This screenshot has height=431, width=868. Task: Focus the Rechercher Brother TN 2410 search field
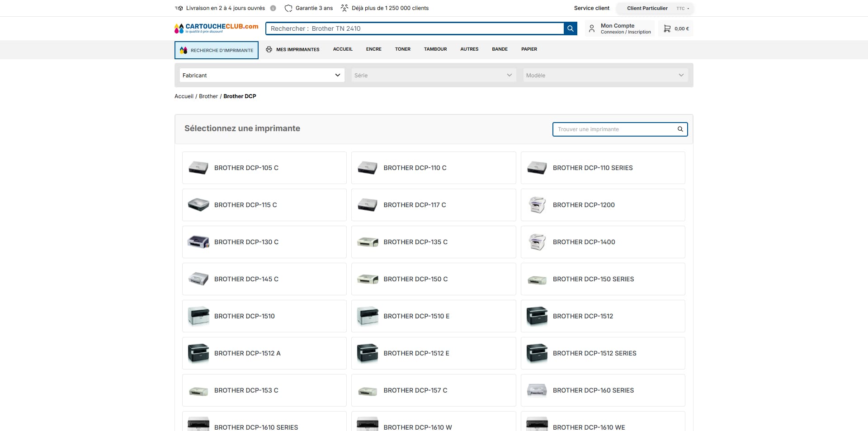pos(415,28)
